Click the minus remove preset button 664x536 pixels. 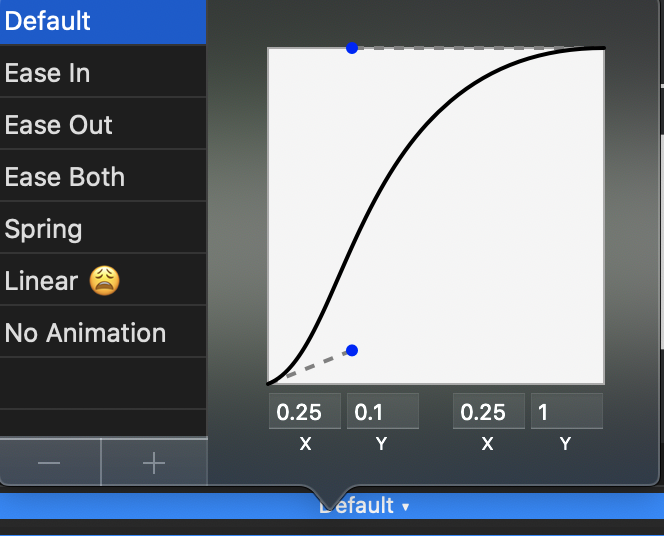[x=50, y=462]
